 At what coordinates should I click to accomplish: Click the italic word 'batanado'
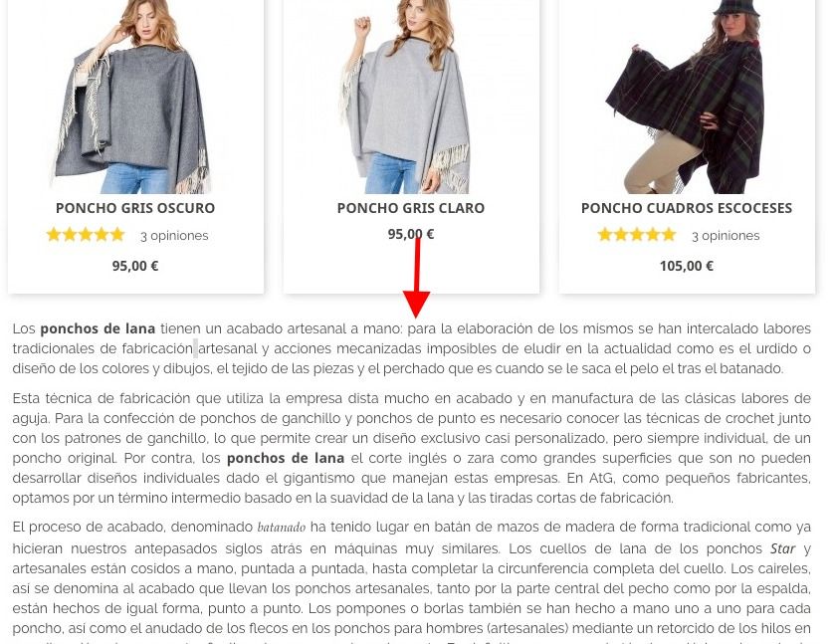pyautogui.click(x=281, y=528)
